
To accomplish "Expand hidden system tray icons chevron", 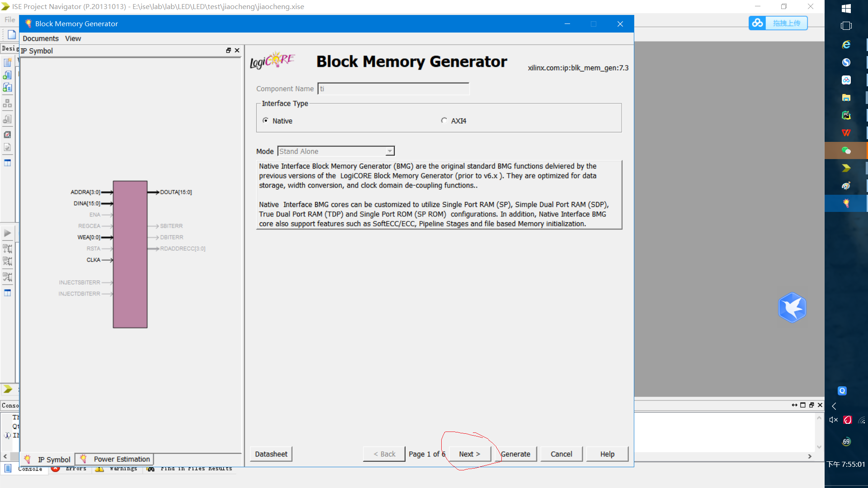I will click(834, 406).
